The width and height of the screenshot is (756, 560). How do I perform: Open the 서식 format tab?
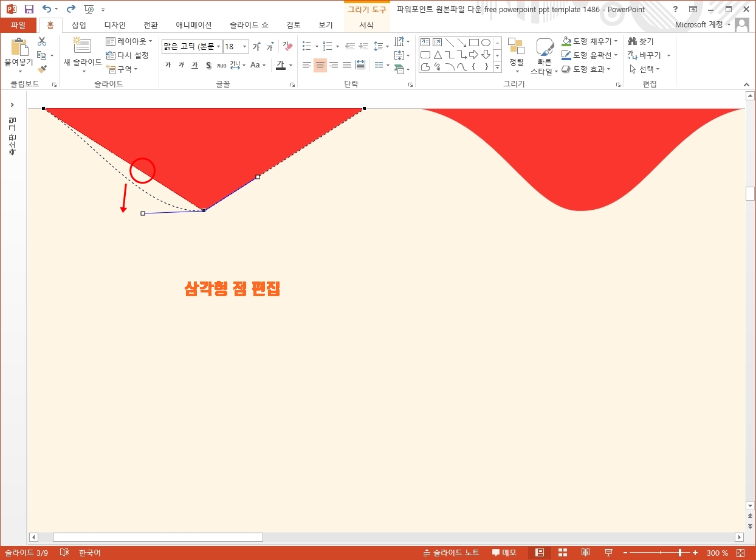coord(366,25)
